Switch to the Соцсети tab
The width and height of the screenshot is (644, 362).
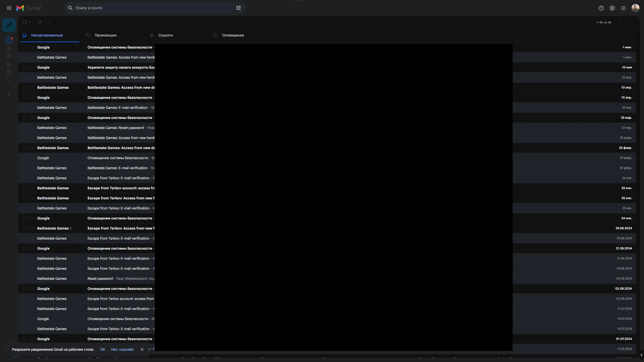(165, 35)
